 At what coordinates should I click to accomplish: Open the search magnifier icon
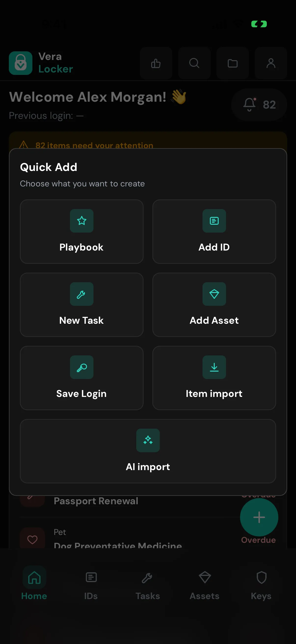point(194,63)
